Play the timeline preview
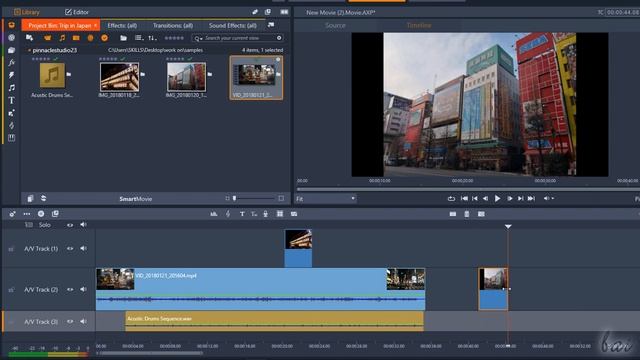Screen dimensions: 640x360 coord(497,198)
